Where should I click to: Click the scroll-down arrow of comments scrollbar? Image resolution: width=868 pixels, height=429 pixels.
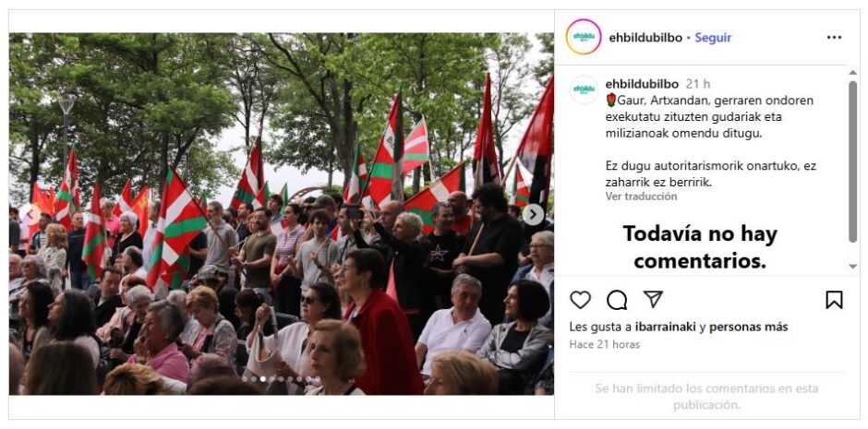click(852, 267)
